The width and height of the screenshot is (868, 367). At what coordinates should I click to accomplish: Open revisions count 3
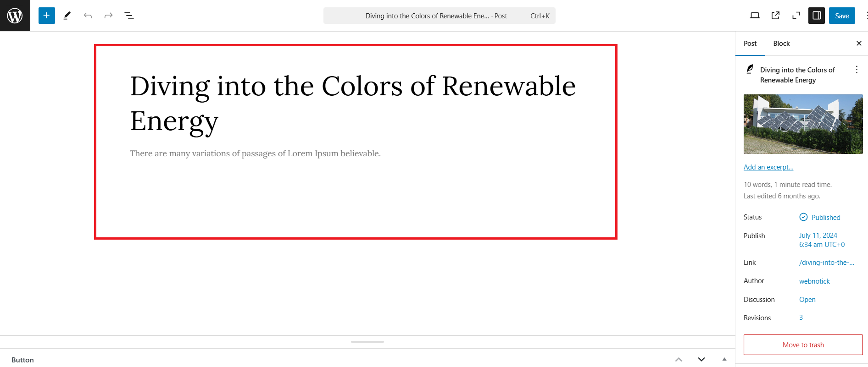(801, 318)
